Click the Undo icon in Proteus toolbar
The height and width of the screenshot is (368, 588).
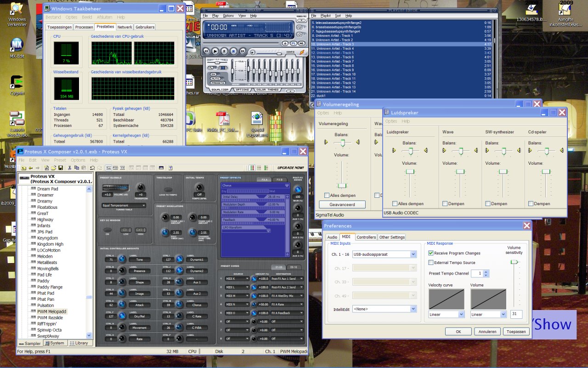tap(92, 168)
